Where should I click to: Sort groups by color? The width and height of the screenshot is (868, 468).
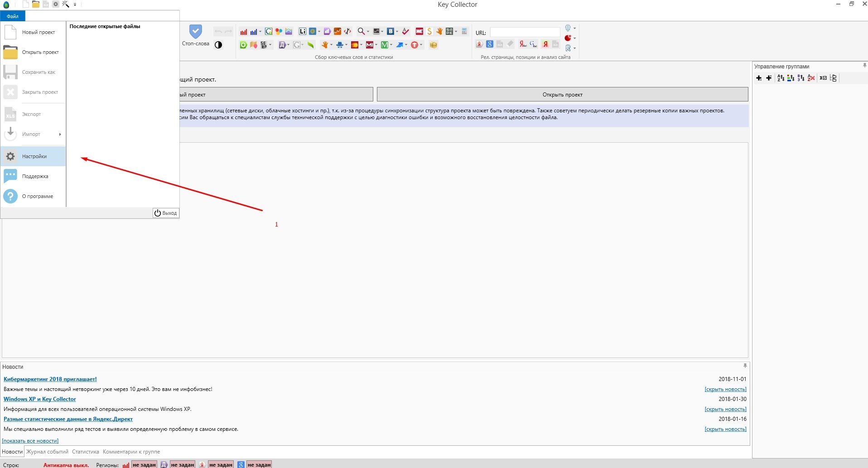[x=791, y=78]
